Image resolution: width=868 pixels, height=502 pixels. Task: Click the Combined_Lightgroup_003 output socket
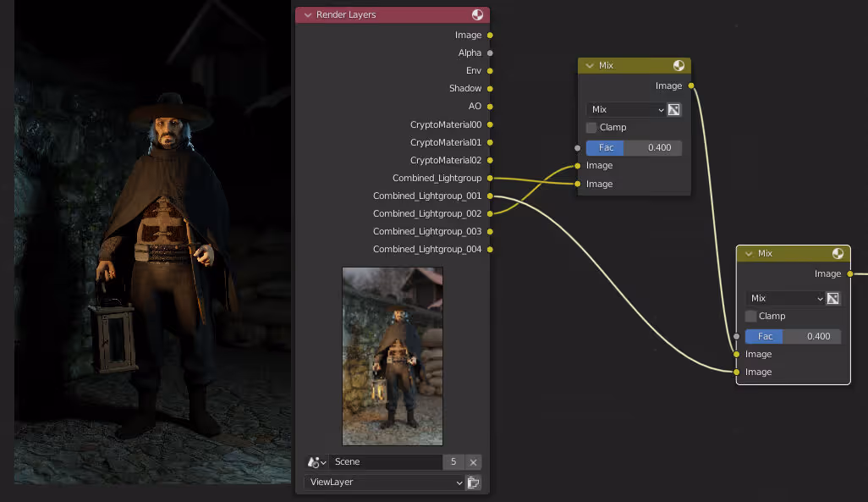pyautogui.click(x=490, y=232)
